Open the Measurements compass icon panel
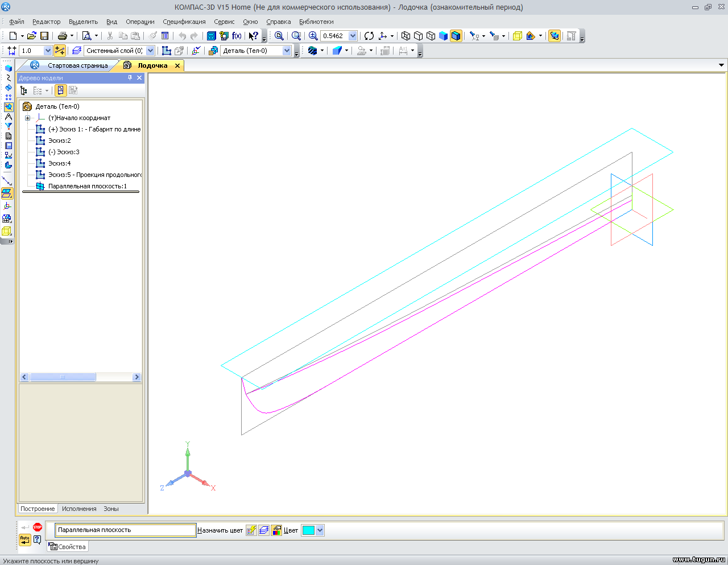This screenshot has height=565, width=728. pyautogui.click(x=8, y=117)
